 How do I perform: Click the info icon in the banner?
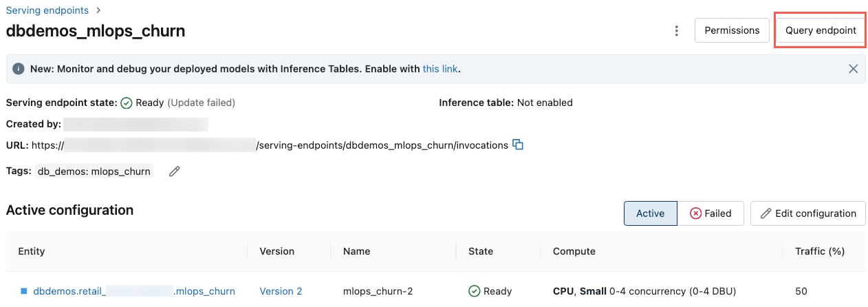19,69
